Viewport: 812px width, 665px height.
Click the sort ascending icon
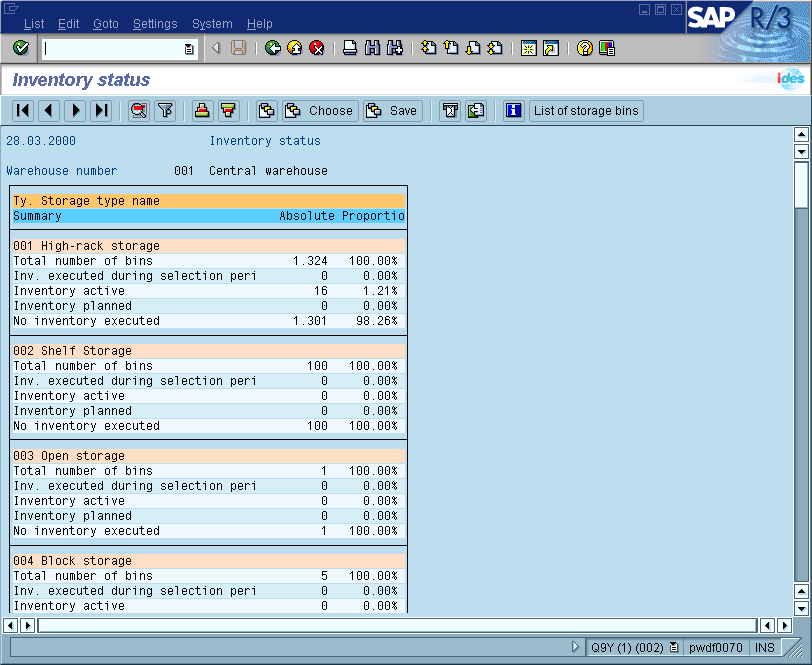[202, 111]
